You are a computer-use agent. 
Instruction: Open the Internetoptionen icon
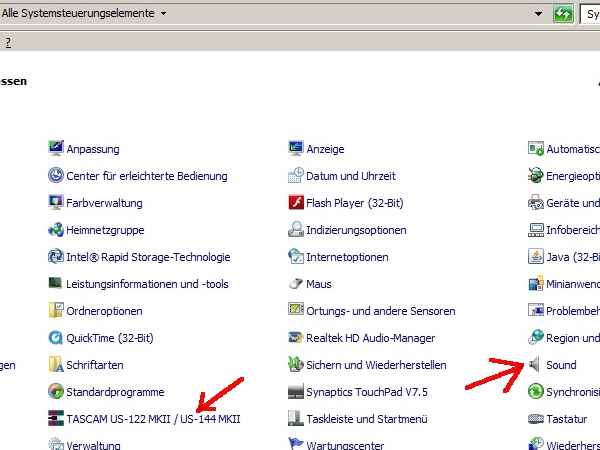(296, 256)
